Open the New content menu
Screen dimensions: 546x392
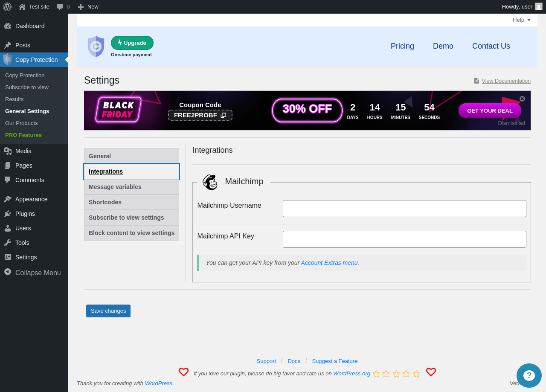(88, 7)
